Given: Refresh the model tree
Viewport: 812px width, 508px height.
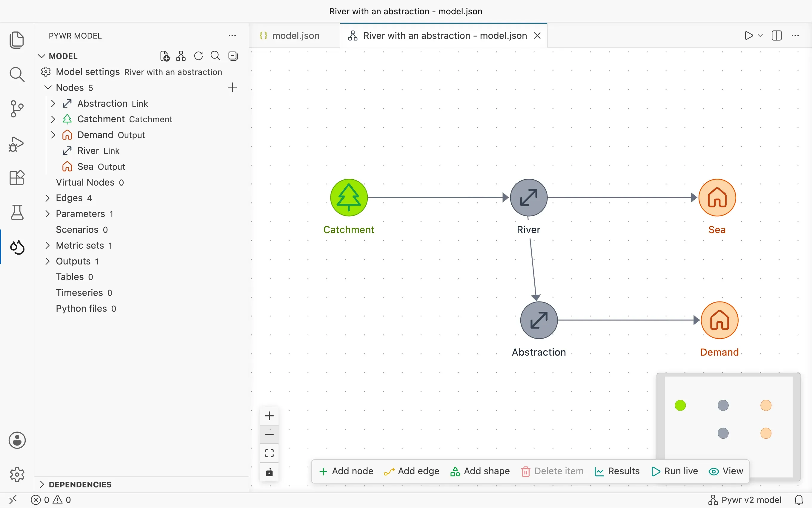Looking at the screenshot, I should coord(198,56).
